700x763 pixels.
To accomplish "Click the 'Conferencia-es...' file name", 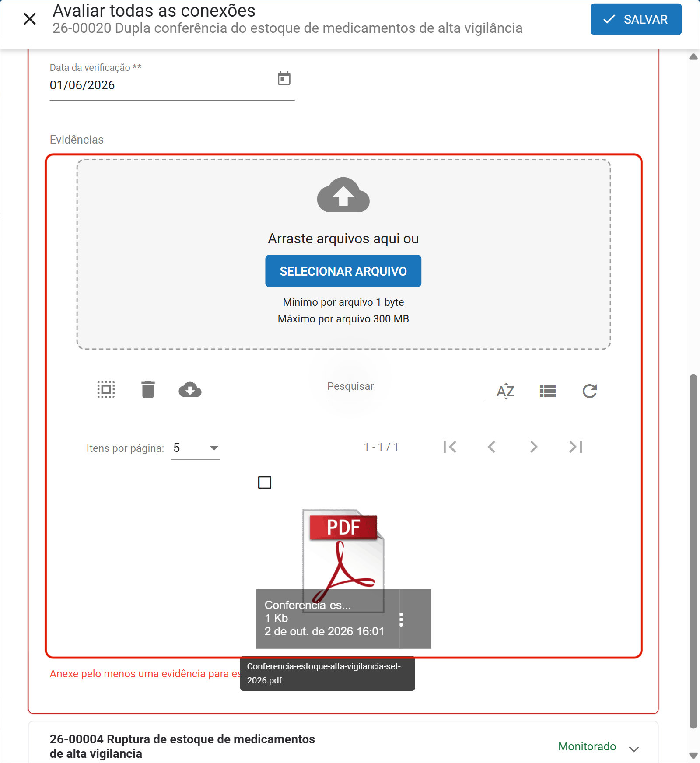I will click(x=308, y=605).
